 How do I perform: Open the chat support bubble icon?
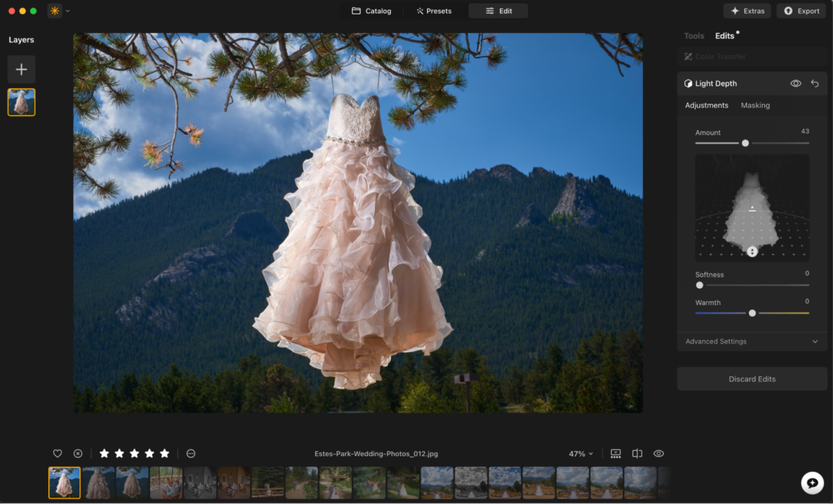(x=812, y=483)
